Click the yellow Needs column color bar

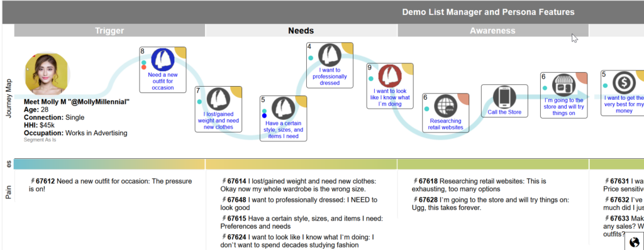coord(301,164)
